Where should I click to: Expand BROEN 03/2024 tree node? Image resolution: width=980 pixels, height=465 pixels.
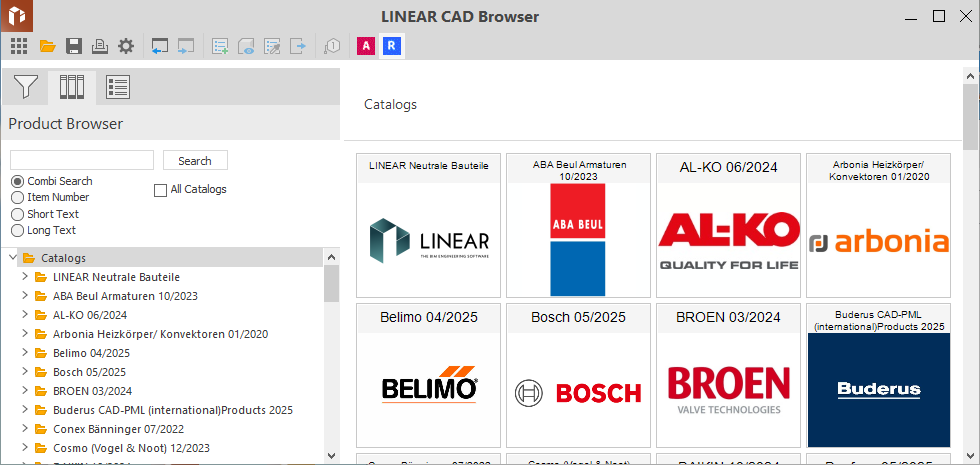tap(25, 391)
